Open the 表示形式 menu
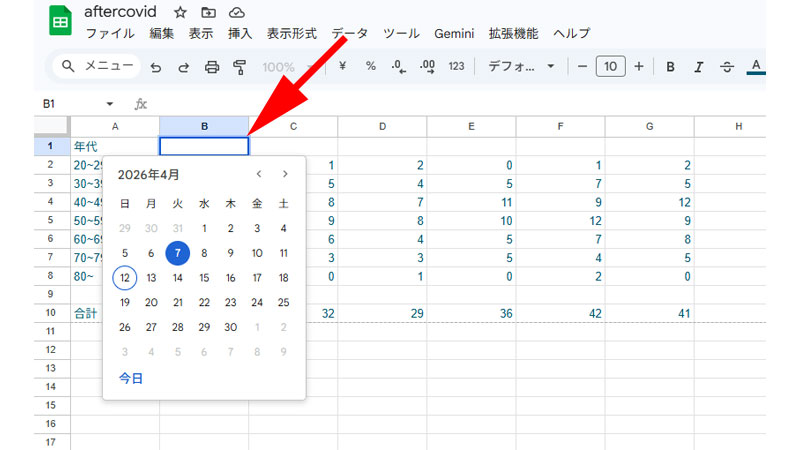The height and width of the screenshot is (450, 800). pyautogui.click(x=292, y=33)
